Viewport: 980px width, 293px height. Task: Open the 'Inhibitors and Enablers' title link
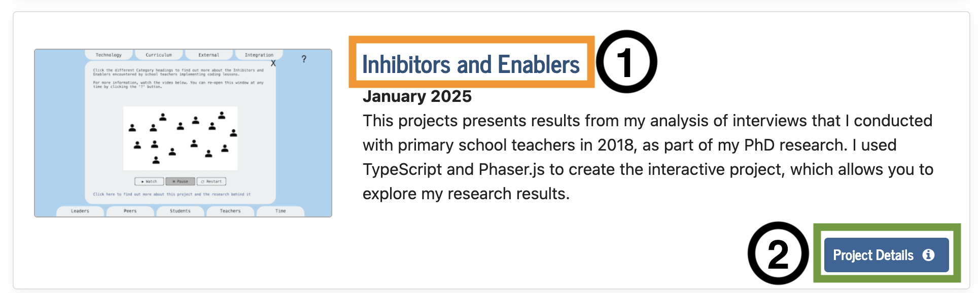click(x=471, y=63)
